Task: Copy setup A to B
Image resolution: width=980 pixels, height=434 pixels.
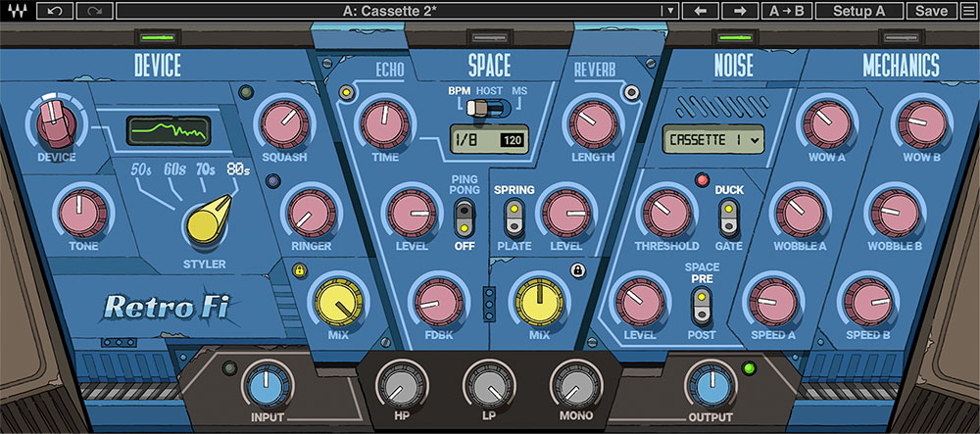Action: (786, 11)
